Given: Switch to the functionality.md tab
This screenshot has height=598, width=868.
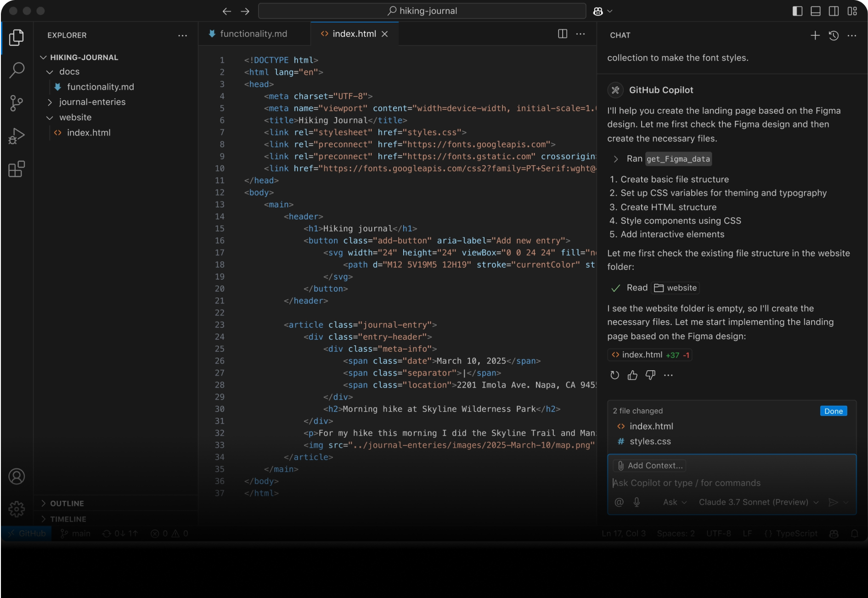Looking at the screenshot, I should point(253,34).
